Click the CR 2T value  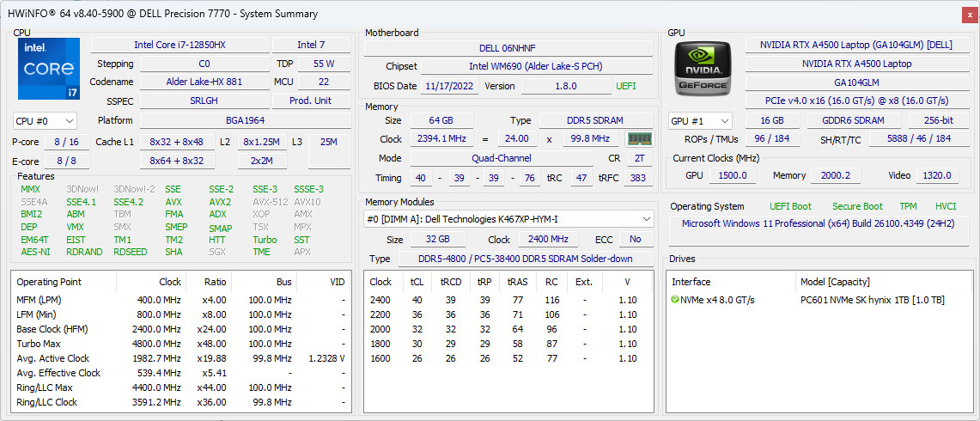[x=639, y=158]
